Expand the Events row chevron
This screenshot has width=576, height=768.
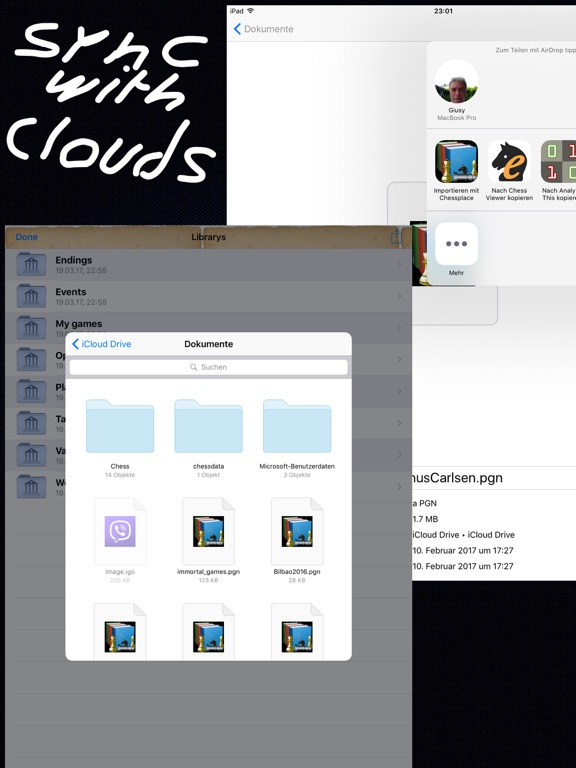point(400,296)
